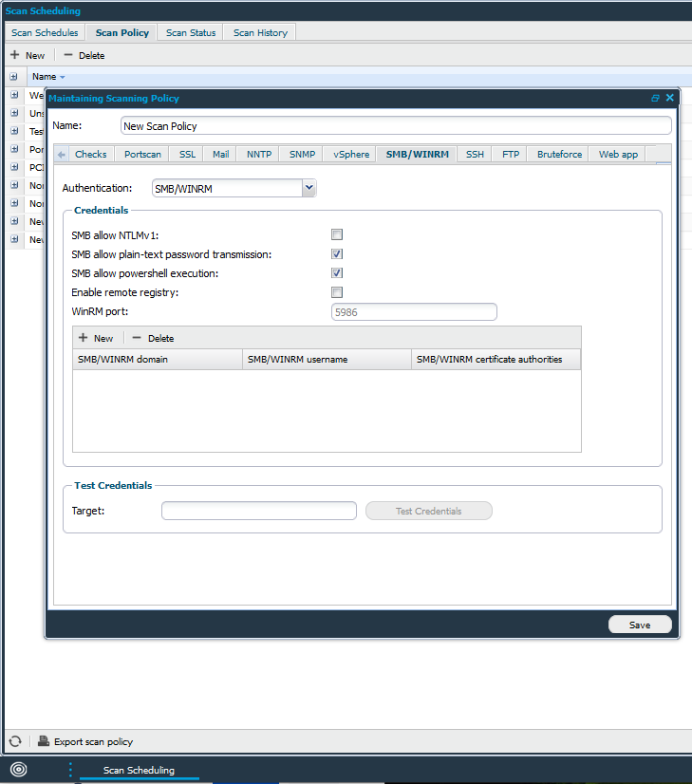The height and width of the screenshot is (784, 692).
Task: Click the Delete minus icon in credentials grid
Action: click(x=137, y=338)
